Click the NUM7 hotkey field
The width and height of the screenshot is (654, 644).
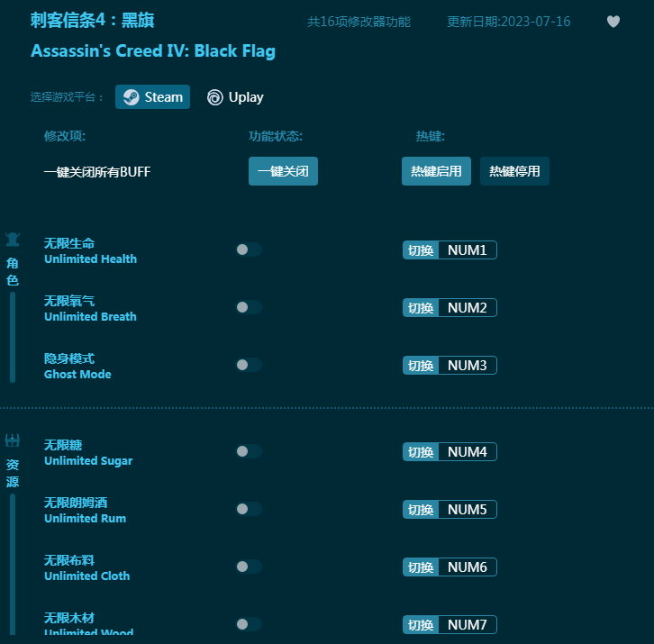[468, 624]
